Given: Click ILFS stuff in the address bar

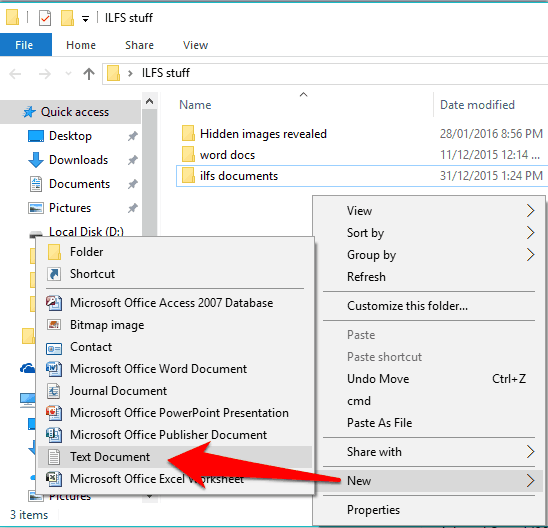Looking at the screenshot, I should coord(166,73).
